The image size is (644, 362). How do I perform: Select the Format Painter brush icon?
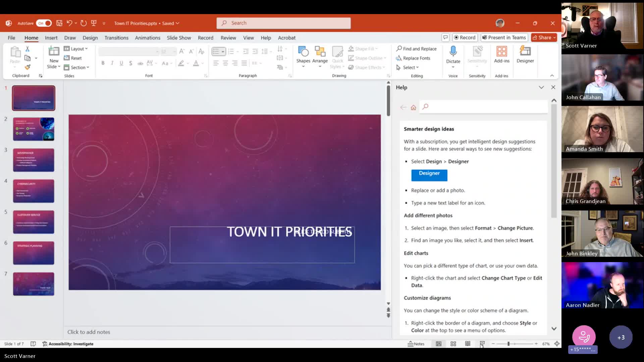(28, 67)
